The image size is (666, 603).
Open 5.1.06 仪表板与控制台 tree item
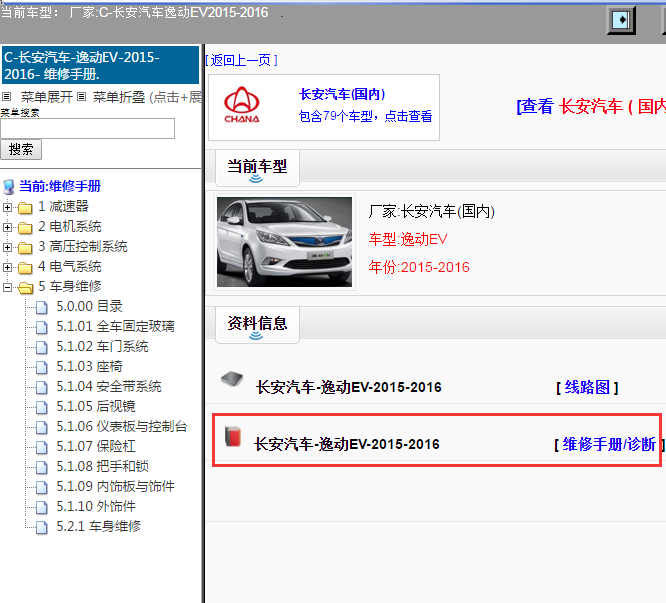[121, 426]
